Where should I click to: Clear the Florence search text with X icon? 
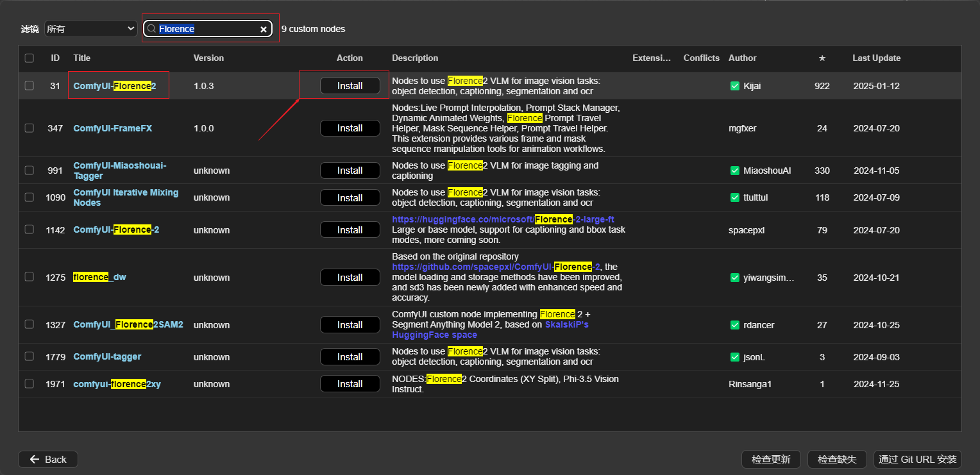coord(263,29)
